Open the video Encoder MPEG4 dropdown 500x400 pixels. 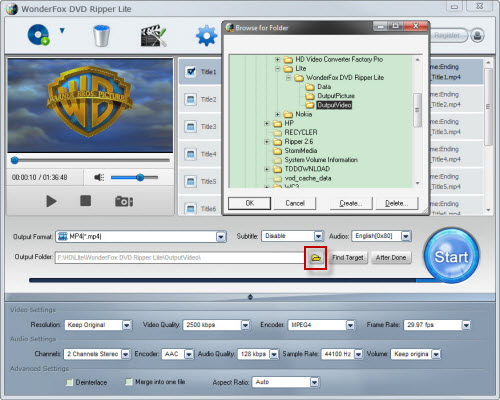pyautogui.click(x=350, y=325)
